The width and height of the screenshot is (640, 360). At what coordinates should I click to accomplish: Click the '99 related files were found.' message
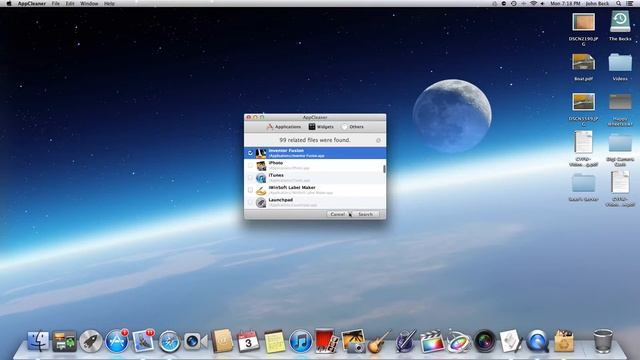[x=315, y=140]
